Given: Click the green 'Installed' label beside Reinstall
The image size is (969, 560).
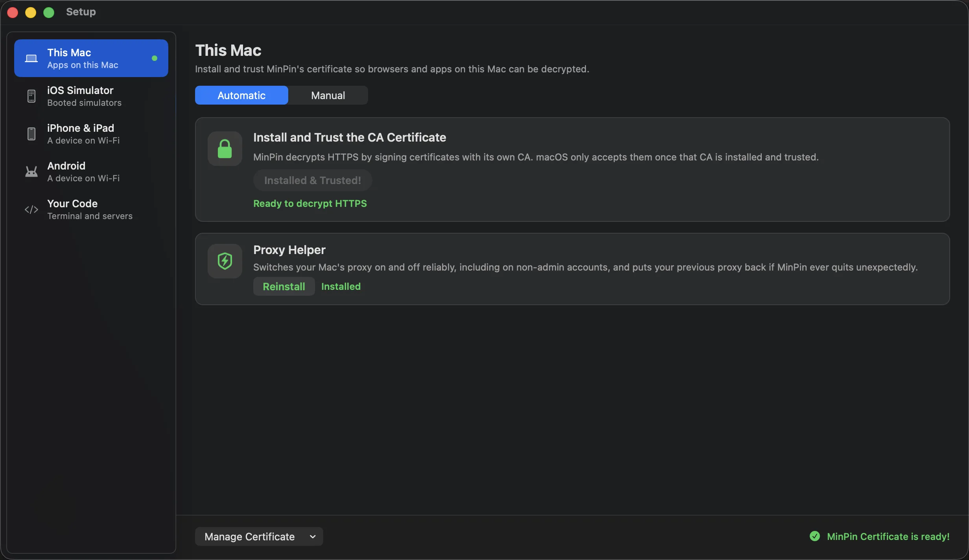Looking at the screenshot, I should [x=341, y=286].
